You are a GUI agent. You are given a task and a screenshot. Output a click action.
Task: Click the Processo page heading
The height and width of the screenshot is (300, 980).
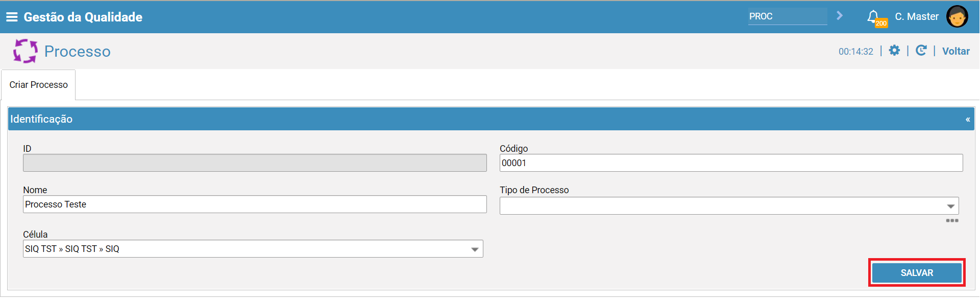(78, 52)
